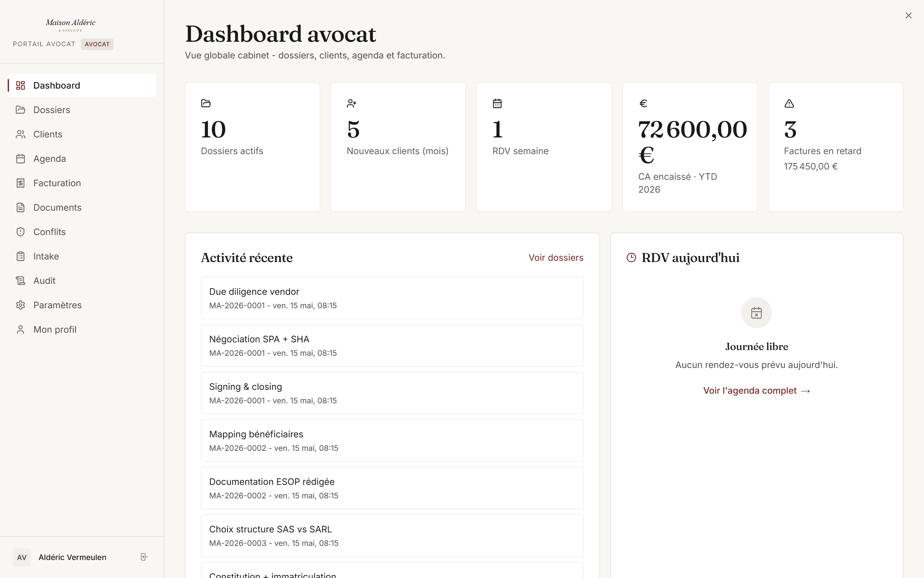Open Mon profil page
Viewport: 924px width, 578px height.
pos(82,329)
